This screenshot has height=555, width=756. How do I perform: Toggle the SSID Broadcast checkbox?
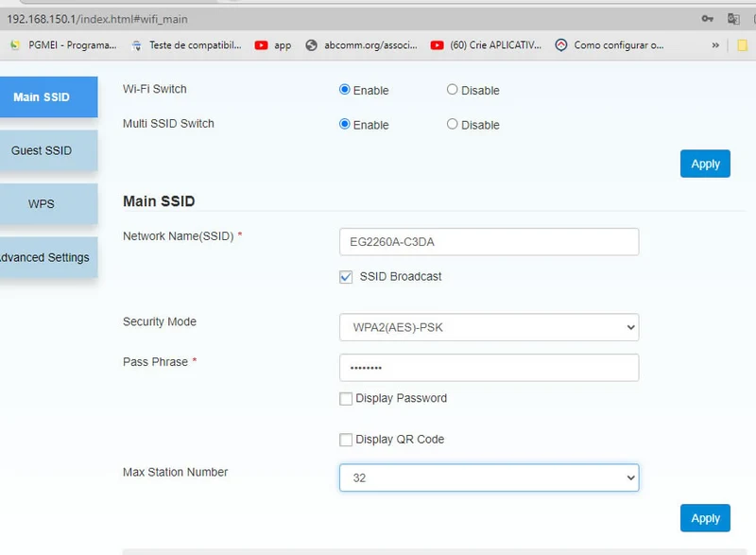346,277
